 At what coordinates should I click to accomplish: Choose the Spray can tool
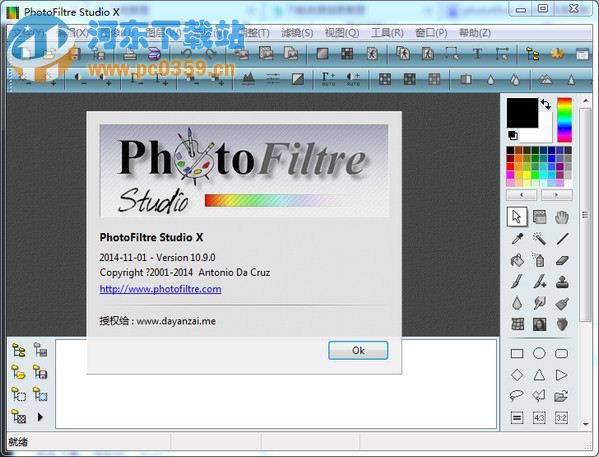click(539, 261)
